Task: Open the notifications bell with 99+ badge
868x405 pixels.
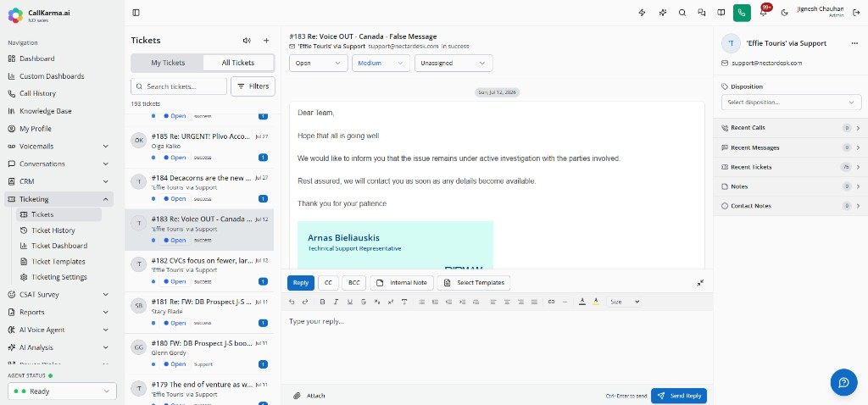Action: point(764,13)
